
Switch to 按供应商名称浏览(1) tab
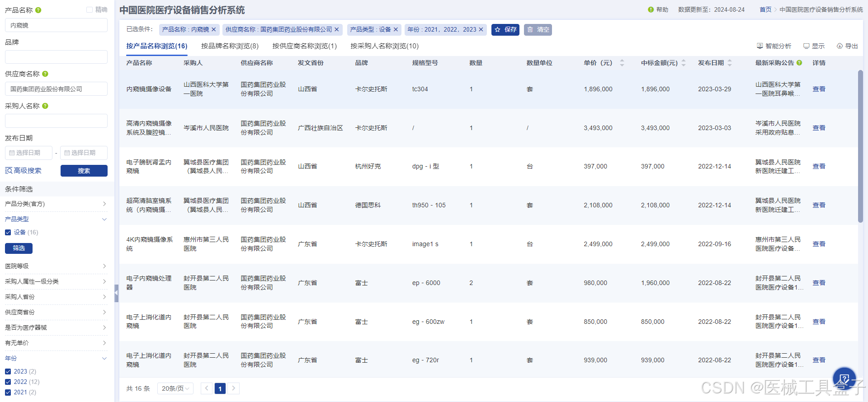(x=305, y=46)
